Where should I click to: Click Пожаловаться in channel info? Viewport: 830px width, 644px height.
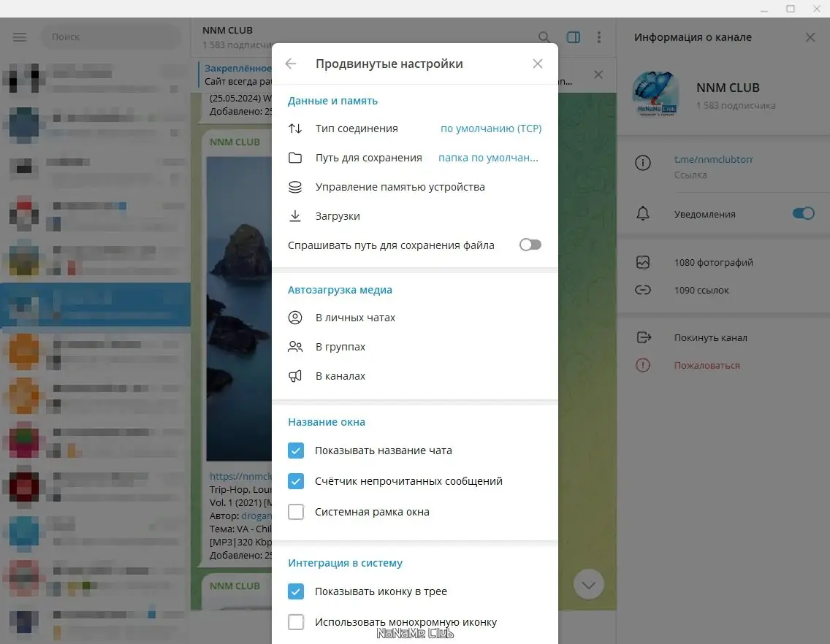click(x=706, y=365)
